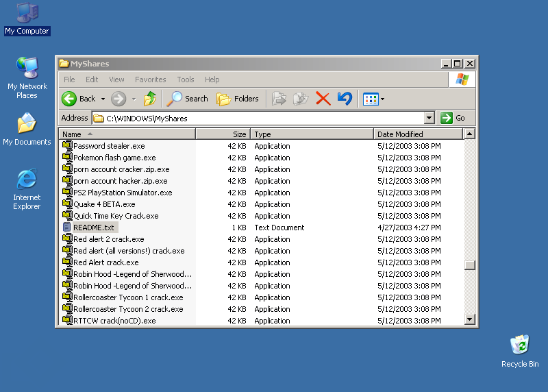The height and width of the screenshot is (392, 548).
Task: Click the red Delete X icon
Action: pos(323,99)
